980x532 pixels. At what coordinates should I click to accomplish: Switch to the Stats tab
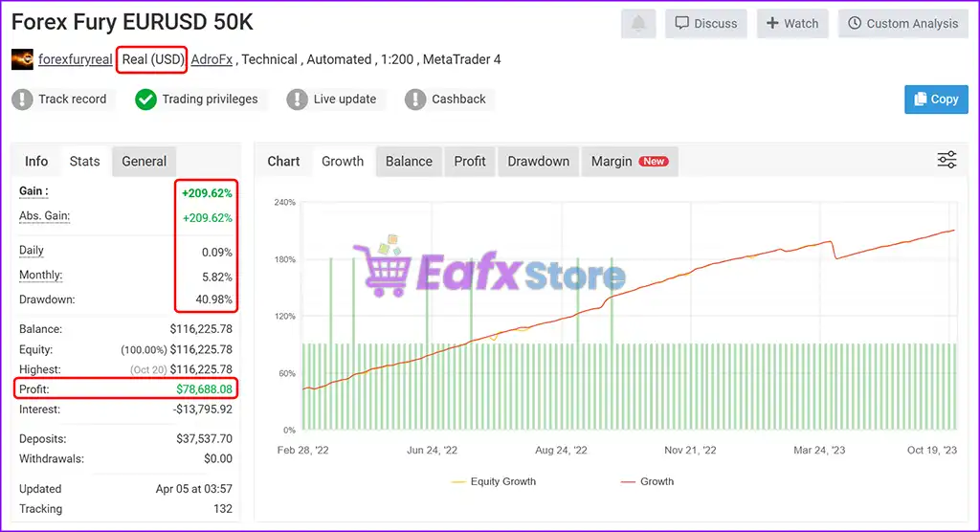point(84,161)
